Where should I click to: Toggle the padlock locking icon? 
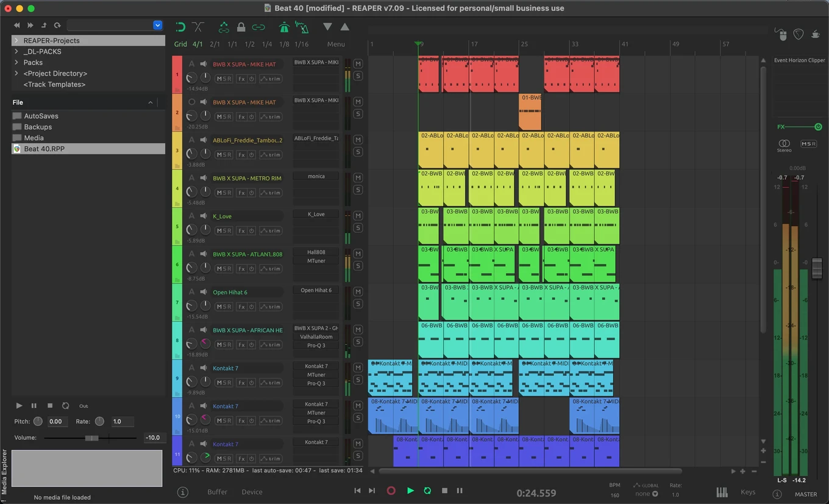click(x=241, y=27)
